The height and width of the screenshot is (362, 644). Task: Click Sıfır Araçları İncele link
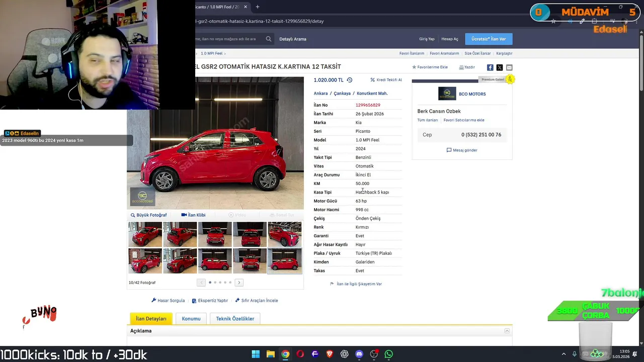(256, 301)
